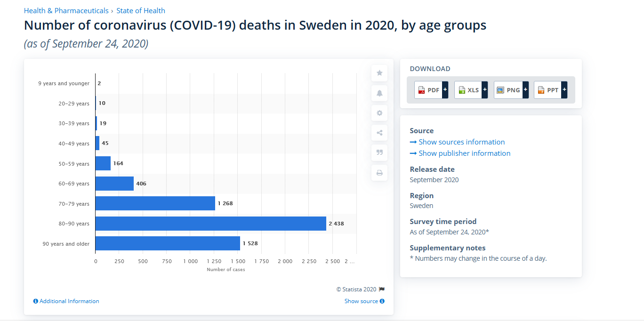
Task: Click the x-axis tick label 1 000
Action: pyautogui.click(x=190, y=261)
